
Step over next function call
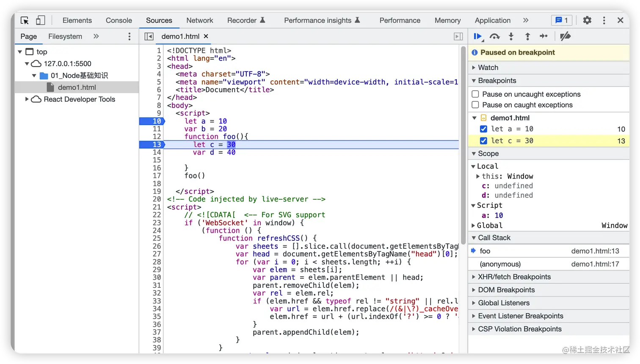(494, 36)
